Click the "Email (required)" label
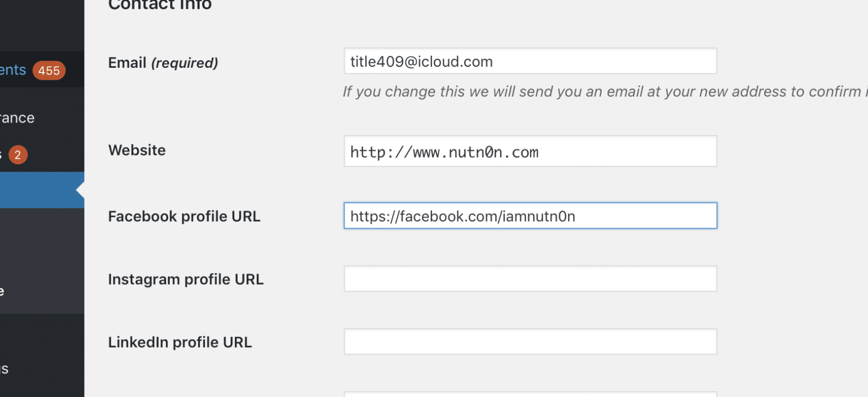Image resolution: width=868 pixels, height=397 pixels. click(163, 63)
